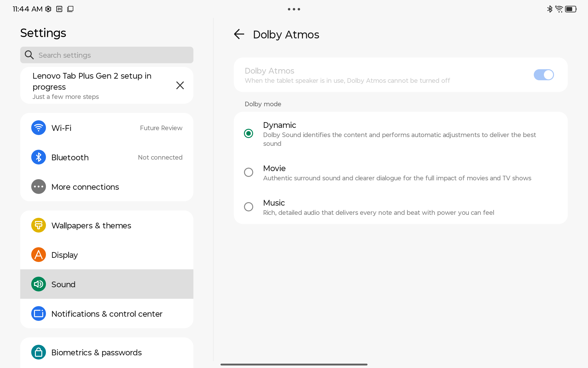Focus the Search settings field

click(x=107, y=55)
